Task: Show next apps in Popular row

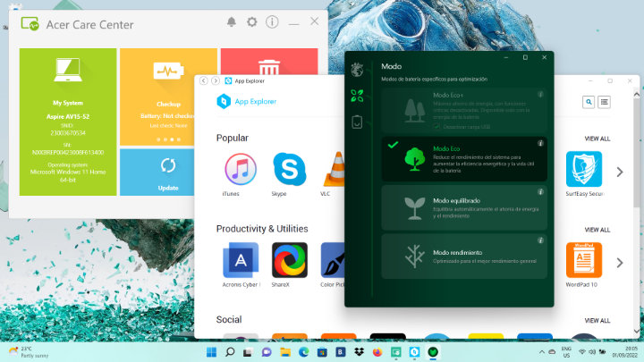Action: (x=620, y=172)
